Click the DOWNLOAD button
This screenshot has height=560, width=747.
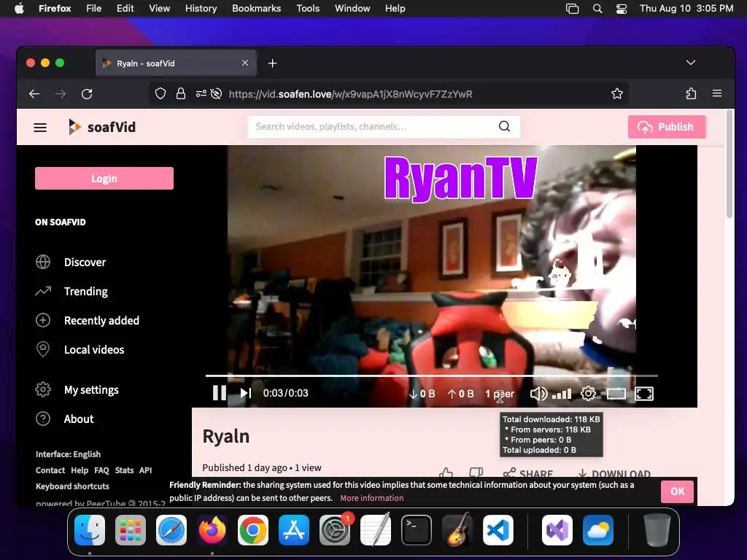tap(614, 472)
